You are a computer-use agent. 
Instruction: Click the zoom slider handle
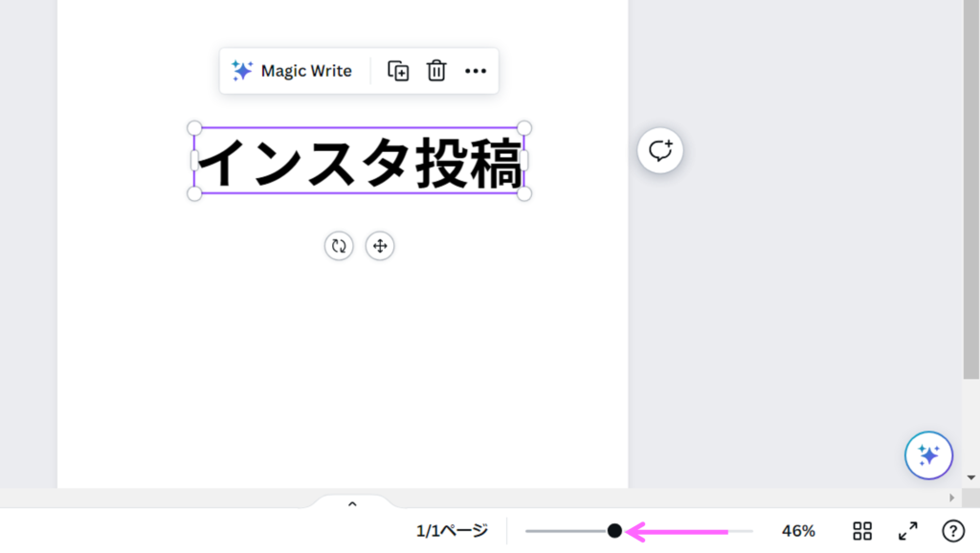tap(614, 531)
